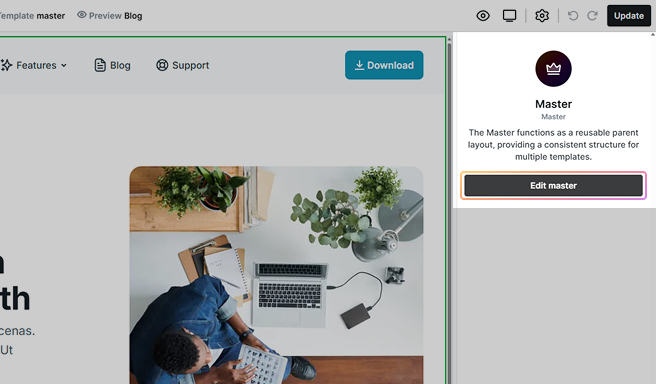Click the Download button in page header
Viewport: 656px width, 384px height.
[x=384, y=65]
